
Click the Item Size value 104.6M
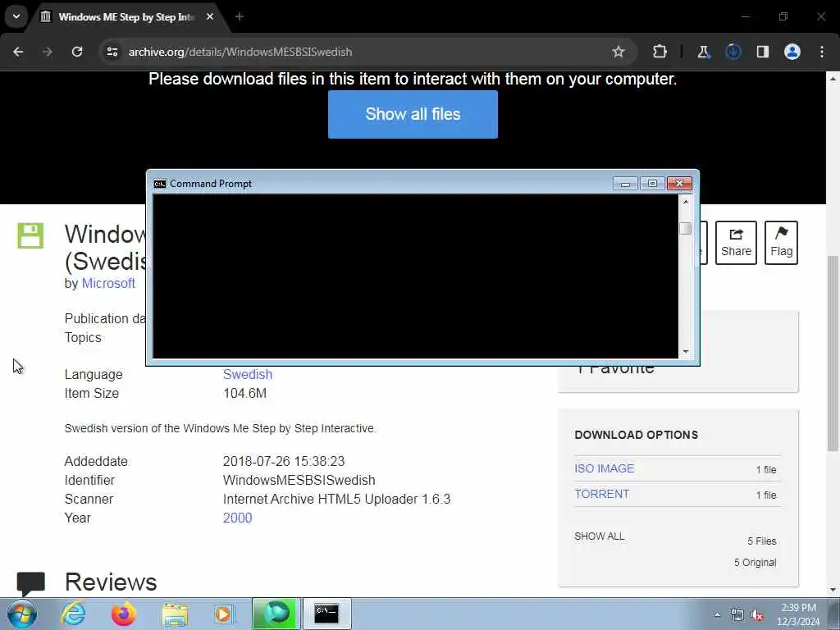pos(244,393)
